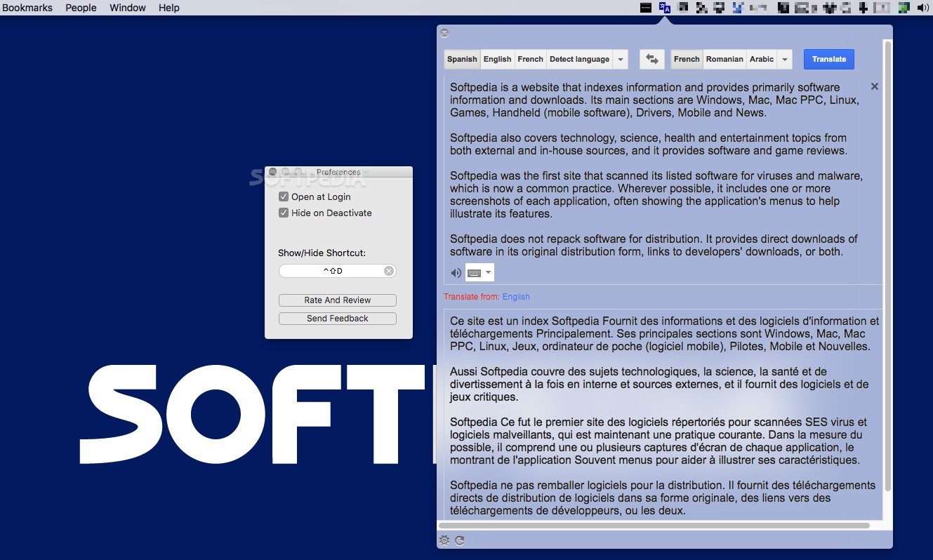Open translator settings gear icon

[444, 540]
